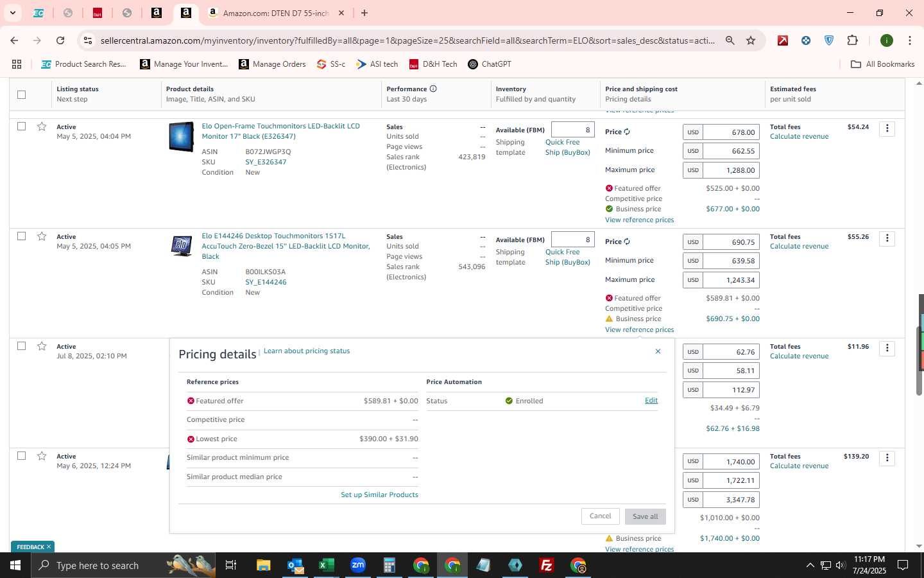Viewport: 924px width, 578px height.
Task: Open actions menu for $139.20 fees row
Action: [x=887, y=458]
